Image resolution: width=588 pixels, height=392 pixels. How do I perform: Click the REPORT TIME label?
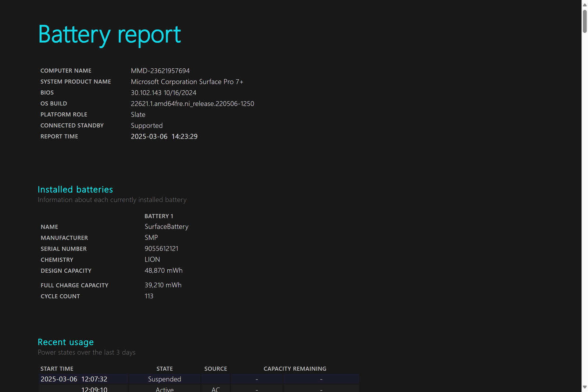coord(59,136)
